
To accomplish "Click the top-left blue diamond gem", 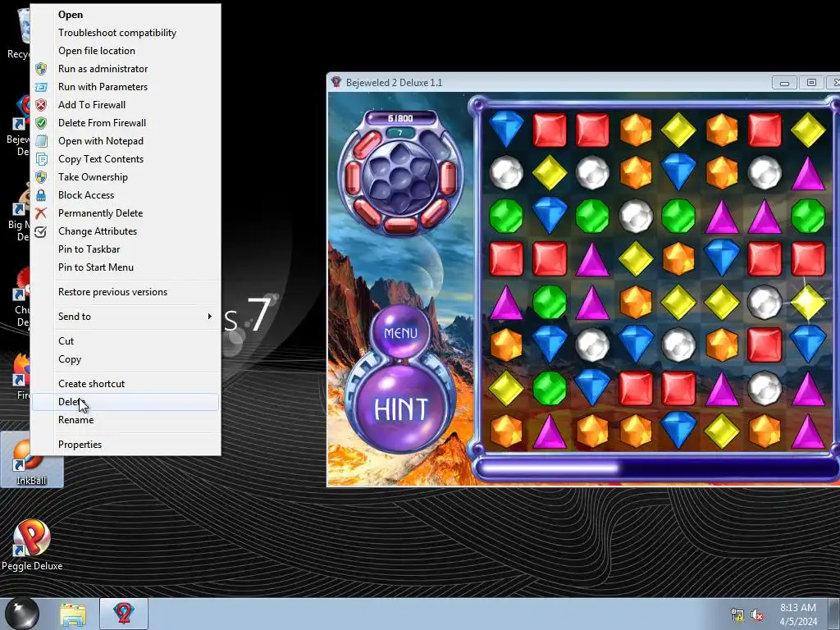I will tap(506, 129).
